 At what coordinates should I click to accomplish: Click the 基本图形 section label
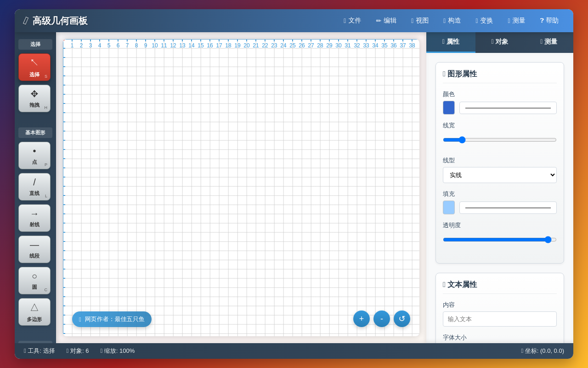point(35,132)
